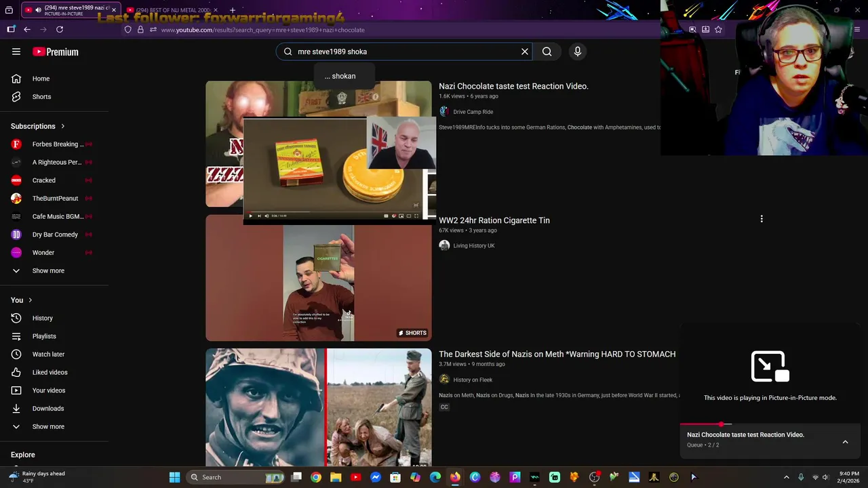Viewport: 868px width, 488px height.
Task: Start voice search with microphone
Action: pyautogui.click(x=578, y=52)
